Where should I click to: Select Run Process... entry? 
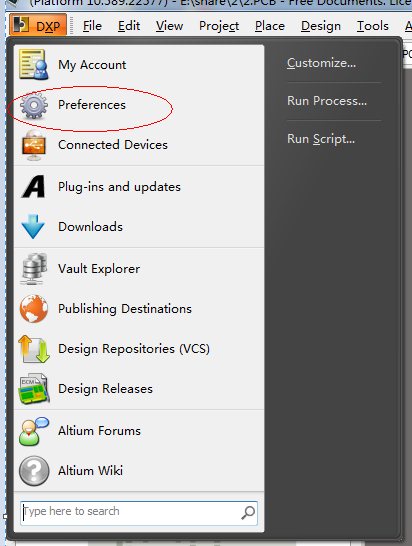(x=327, y=101)
